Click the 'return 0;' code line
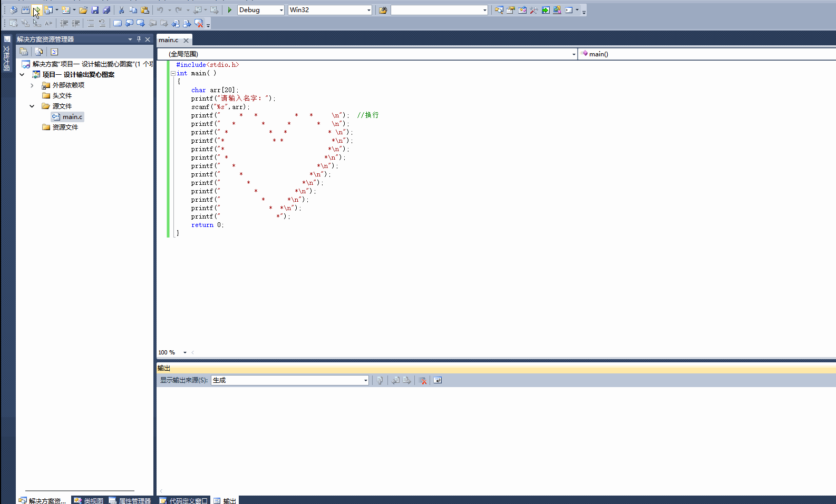Viewport: 836px width, 504px height. (x=207, y=225)
